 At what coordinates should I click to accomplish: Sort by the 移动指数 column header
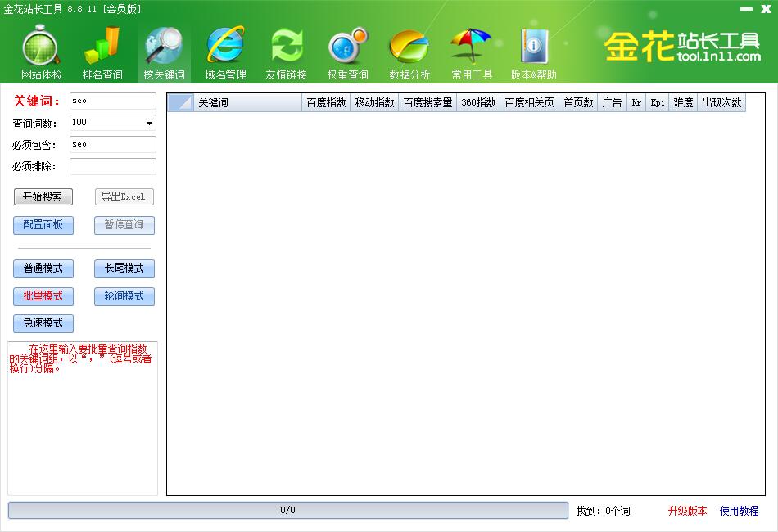click(x=374, y=102)
